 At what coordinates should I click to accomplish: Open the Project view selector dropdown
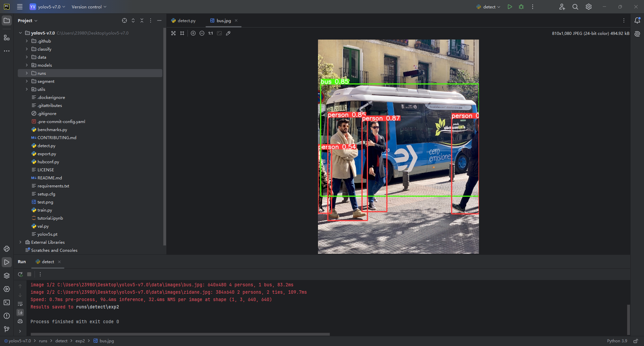pos(28,20)
